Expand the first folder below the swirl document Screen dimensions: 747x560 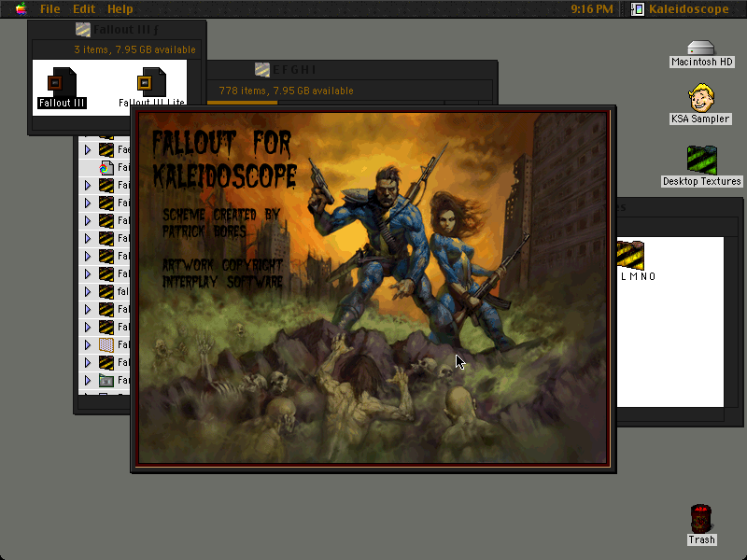pyautogui.click(x=88, y=185)
